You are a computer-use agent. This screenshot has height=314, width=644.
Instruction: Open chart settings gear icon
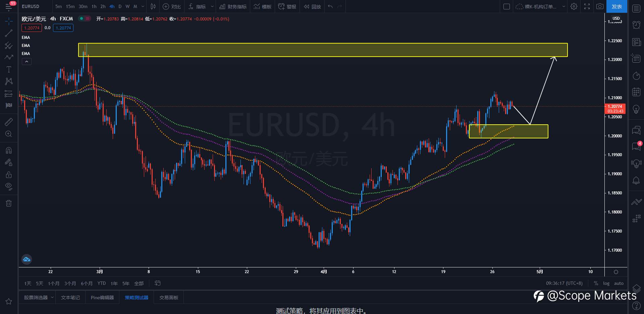[574, 6]
